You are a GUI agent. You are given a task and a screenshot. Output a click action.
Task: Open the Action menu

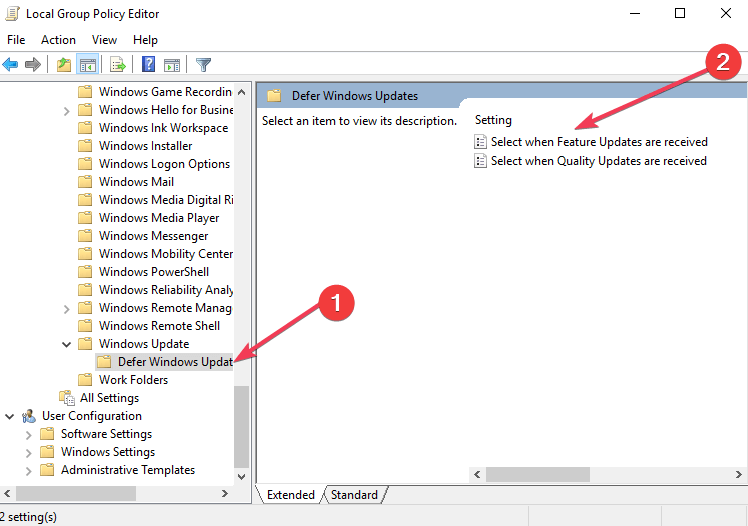[x=58, y=40]
